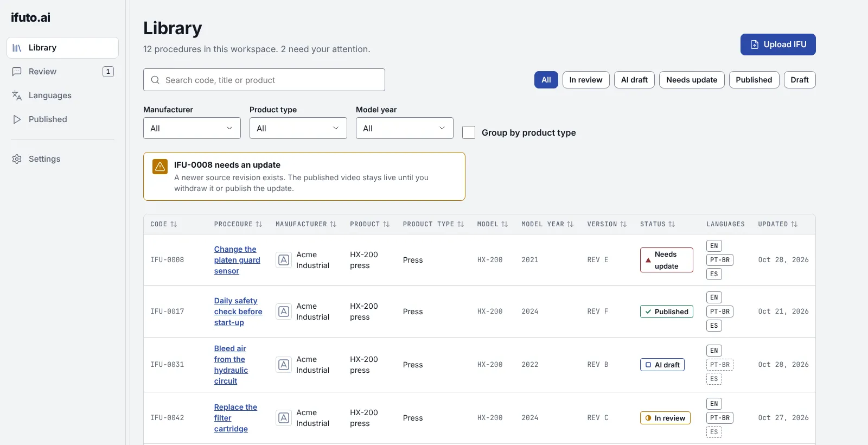Image resolution: width=868 pixels, height=445 pixels.
Task: Click the AI draft badge on IFU-0031
Action: [662, 365]
